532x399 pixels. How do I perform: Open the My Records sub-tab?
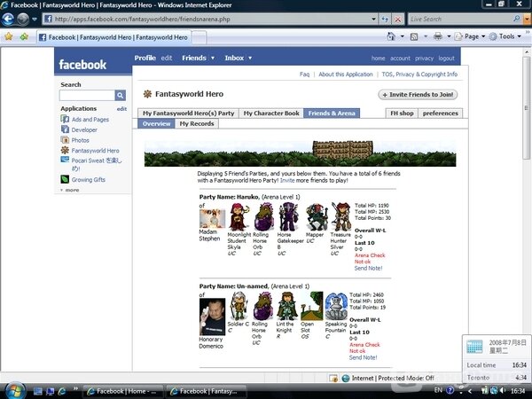(196, 124)
